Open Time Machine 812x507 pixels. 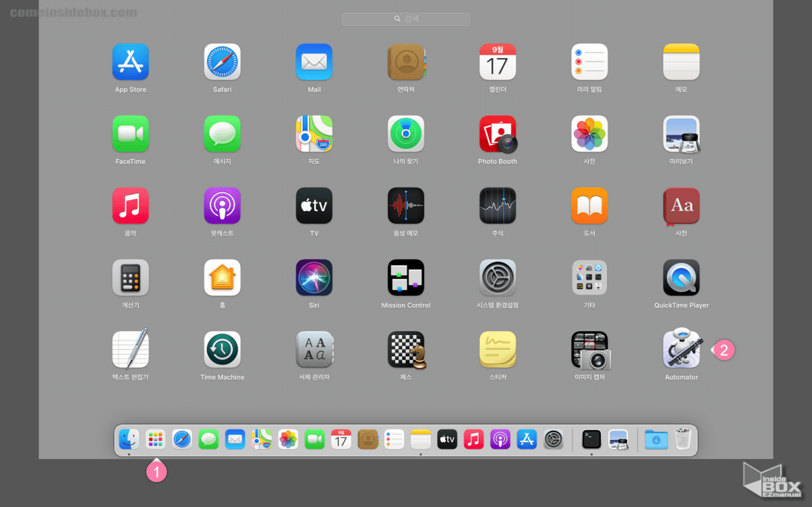(x=222, y=349)
